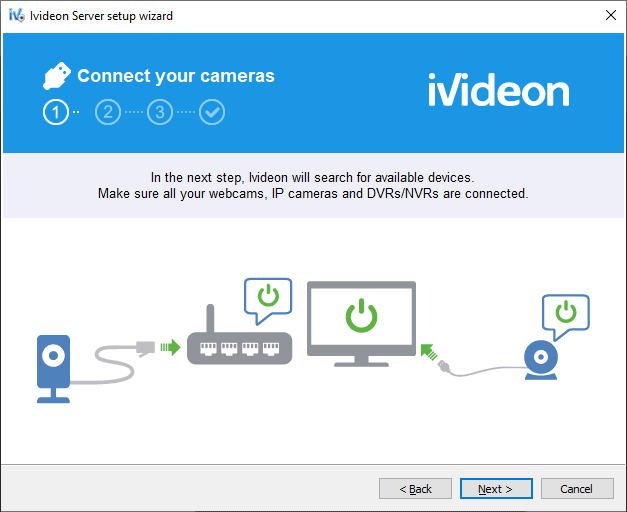The height and width of the screenshot is (512, 627).
Task: Click the checkmark final step indicator
Action: tap(212, 112)
